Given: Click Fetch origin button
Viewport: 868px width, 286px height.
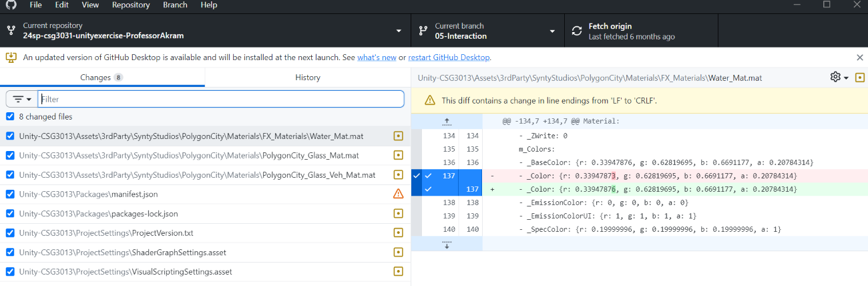Looking at the screenshot, I should pos(641,31).
